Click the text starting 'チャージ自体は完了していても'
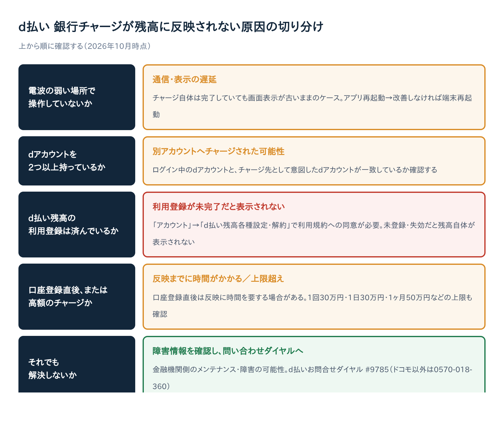 click(312, 106)
